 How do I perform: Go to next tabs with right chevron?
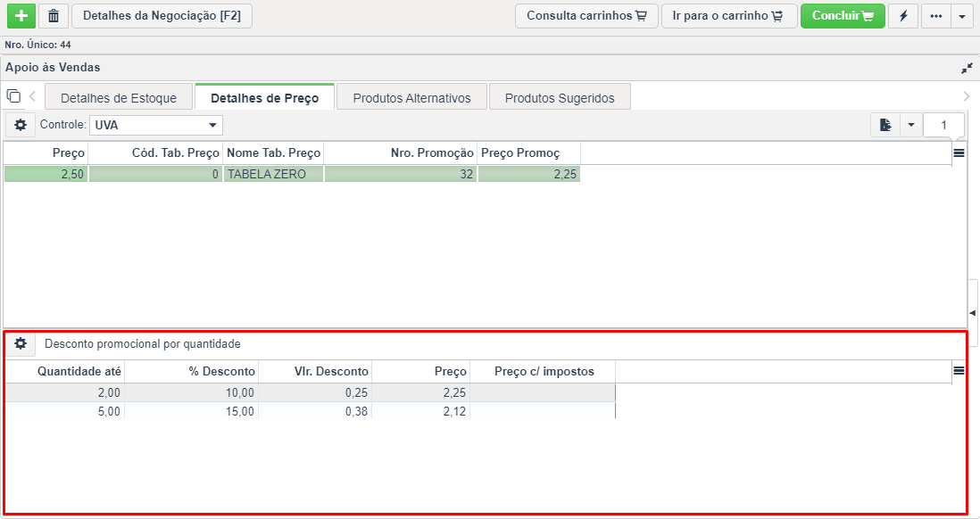[967, 96]
